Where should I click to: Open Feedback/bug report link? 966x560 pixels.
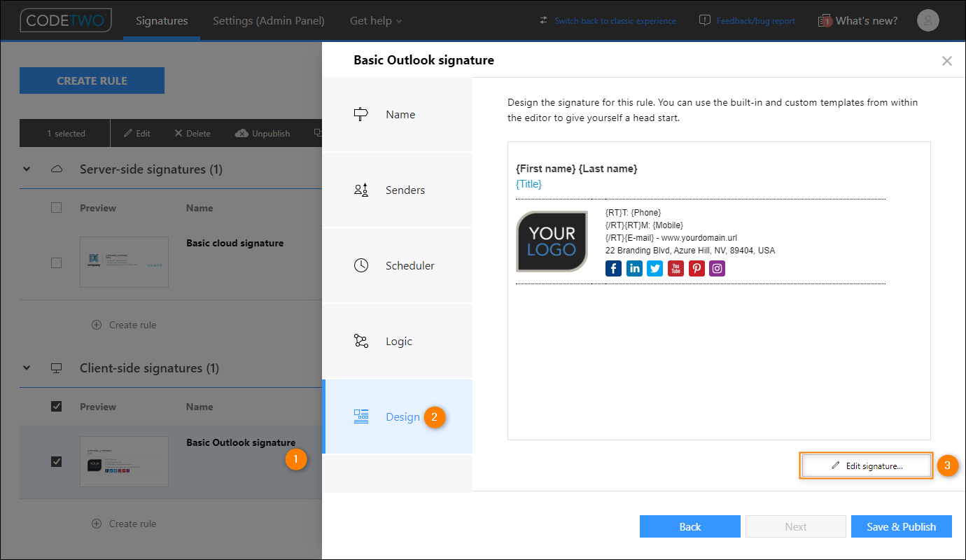click(755, 21)
